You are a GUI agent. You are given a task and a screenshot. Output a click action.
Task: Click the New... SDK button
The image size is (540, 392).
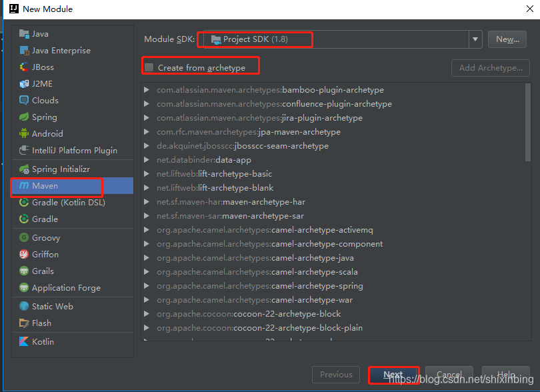pyautogui.click(x=507, y=39)
